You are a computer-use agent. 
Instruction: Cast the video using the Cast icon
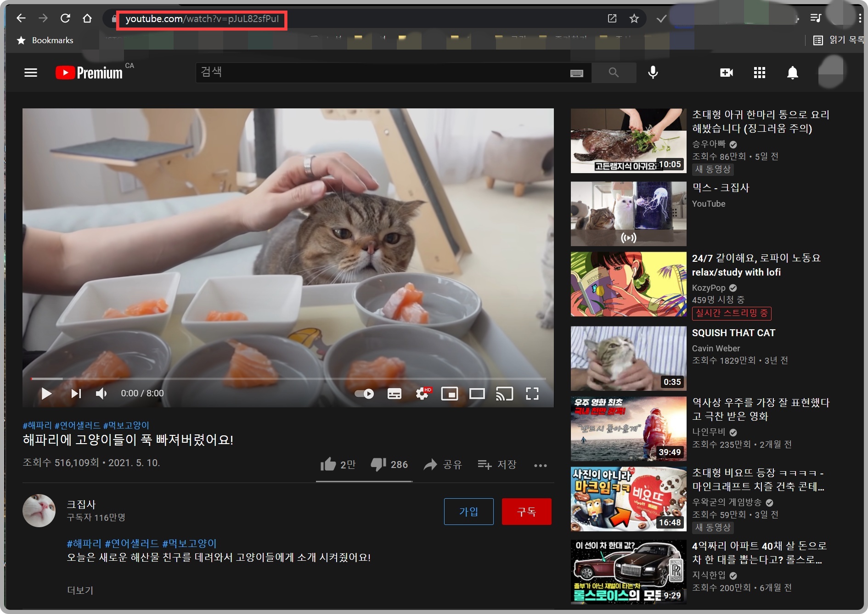[505, 394]
